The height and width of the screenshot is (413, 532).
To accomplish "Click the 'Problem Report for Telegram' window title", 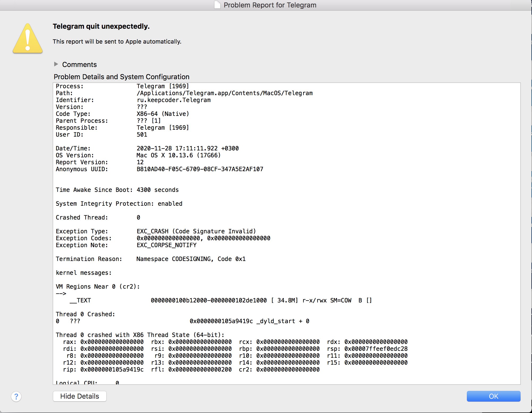I will pyautogui.click(x=270, y=5).
